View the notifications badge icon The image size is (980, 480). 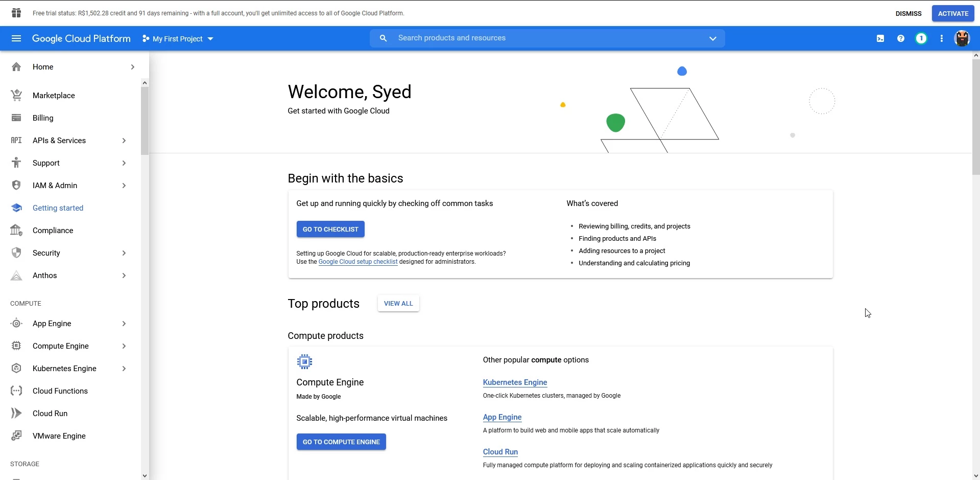(x=921, y=38)
